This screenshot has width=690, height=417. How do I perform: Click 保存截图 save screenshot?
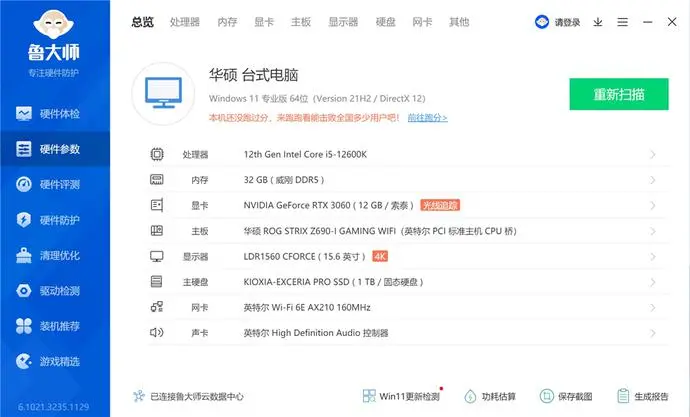[x=566, y=396]
